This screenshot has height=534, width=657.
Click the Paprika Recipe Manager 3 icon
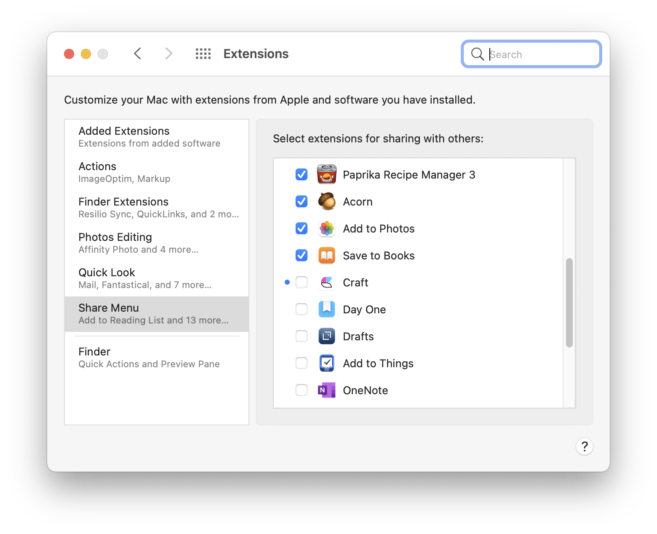326,175
